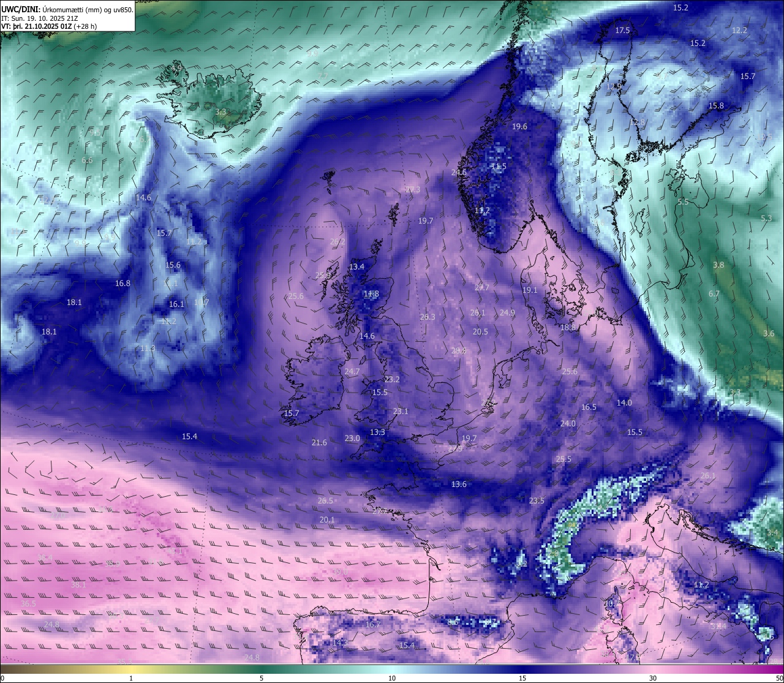The image size is (784, 683).
Task: Select the 11.5 value over southern Norway
Action: pyautogui.click(x=499, y=167)
